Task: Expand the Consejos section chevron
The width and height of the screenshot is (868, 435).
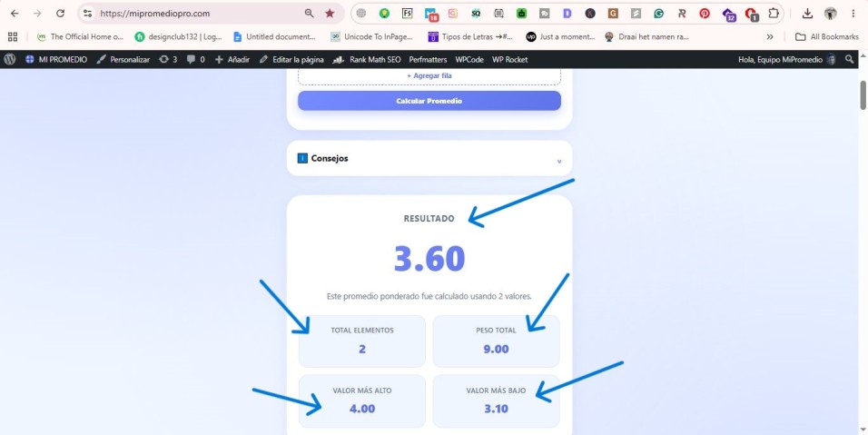Action: (x=559, y=161)
